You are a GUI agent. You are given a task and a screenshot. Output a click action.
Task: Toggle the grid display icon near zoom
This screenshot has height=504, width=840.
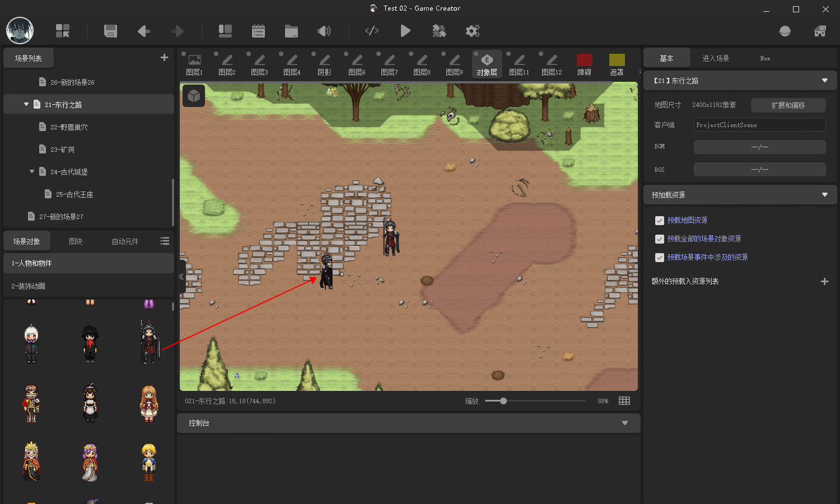624,401
